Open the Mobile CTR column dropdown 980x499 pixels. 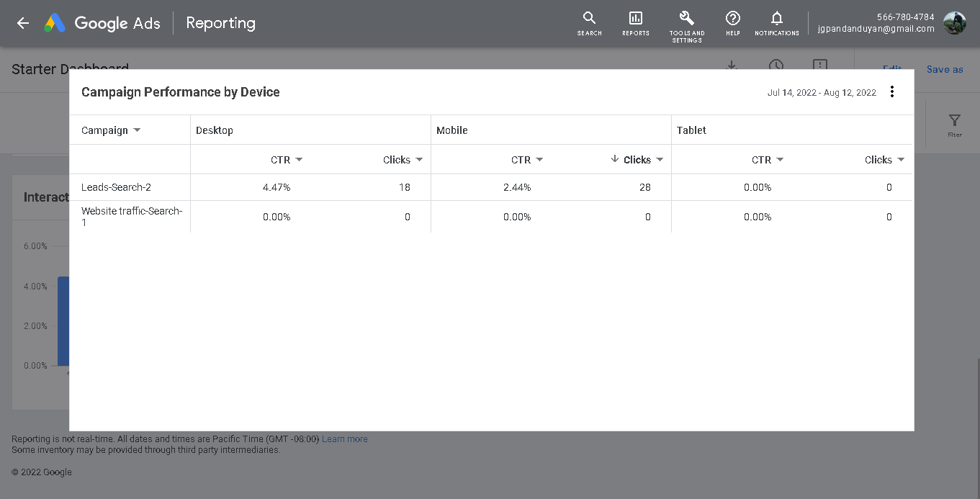pos(539,160)
